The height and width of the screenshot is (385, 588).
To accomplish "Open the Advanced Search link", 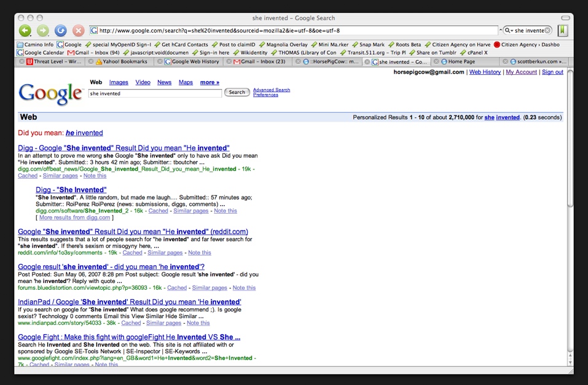I will tap(271, 90).
